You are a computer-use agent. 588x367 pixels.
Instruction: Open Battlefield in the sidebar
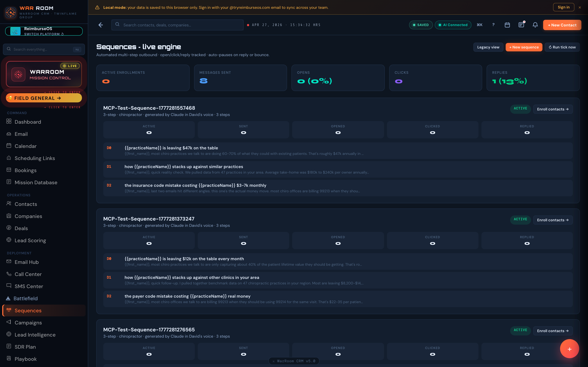[x=26, y=298]
